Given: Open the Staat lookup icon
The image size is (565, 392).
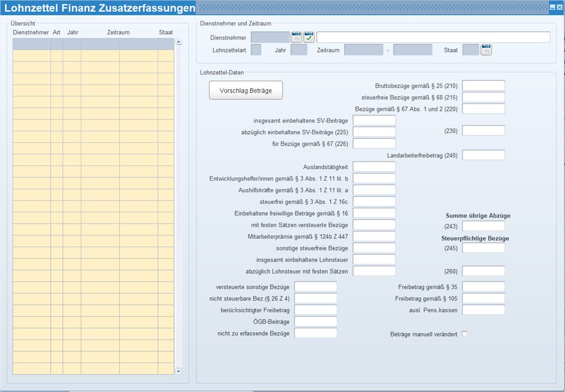Looking at the screenshot, I should [x=486, y=50].
